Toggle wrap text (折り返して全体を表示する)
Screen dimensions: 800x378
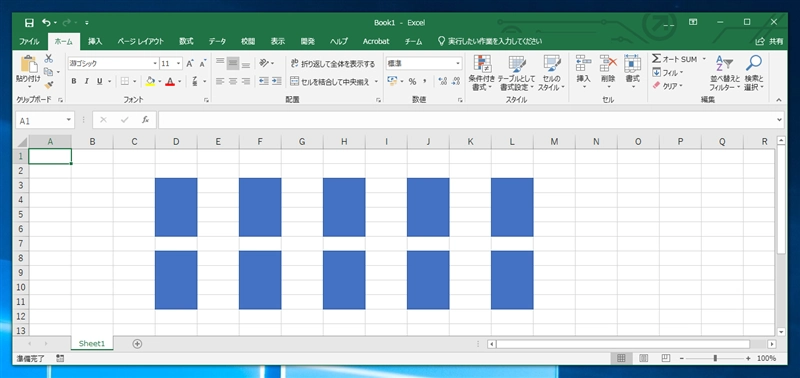(333, 64)
